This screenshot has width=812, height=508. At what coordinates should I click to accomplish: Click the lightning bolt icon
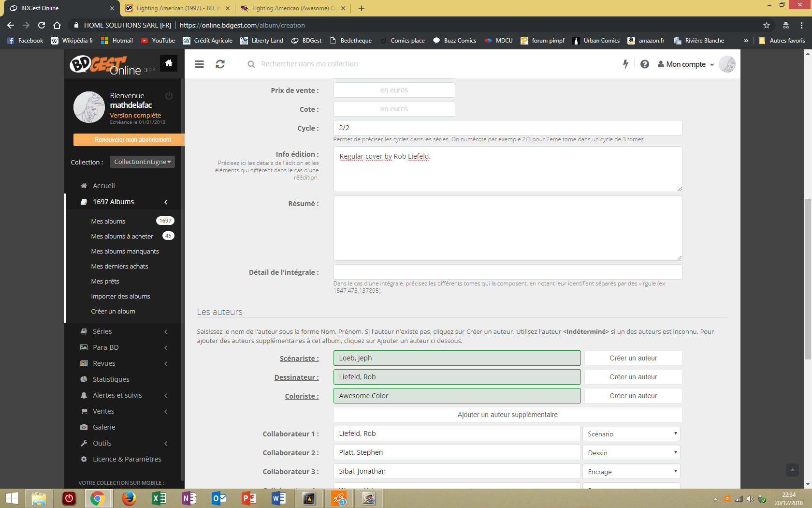point(625,64)
